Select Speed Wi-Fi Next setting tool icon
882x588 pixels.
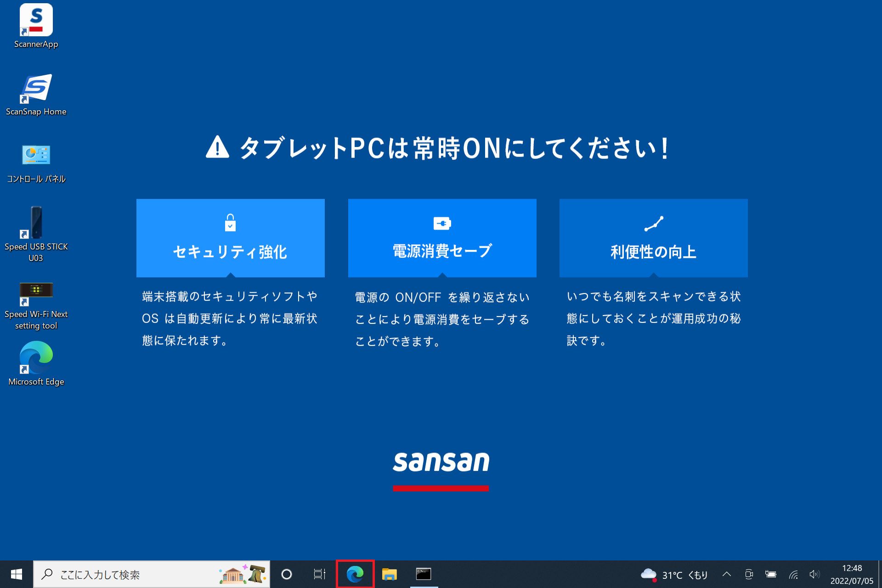(x=36, y=305)
